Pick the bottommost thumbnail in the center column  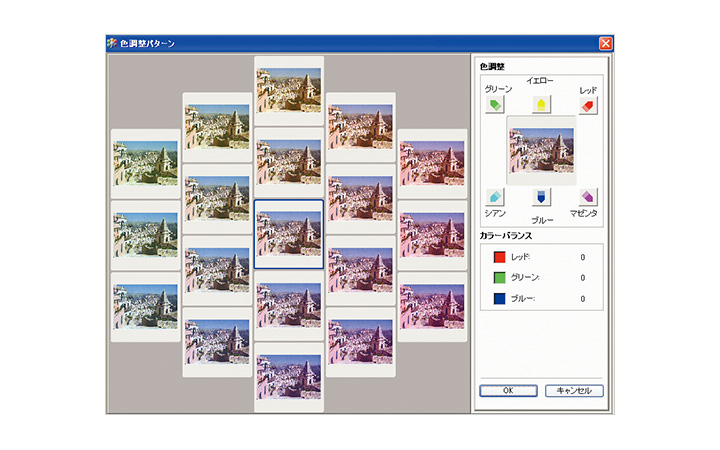[x=289, y=376]
